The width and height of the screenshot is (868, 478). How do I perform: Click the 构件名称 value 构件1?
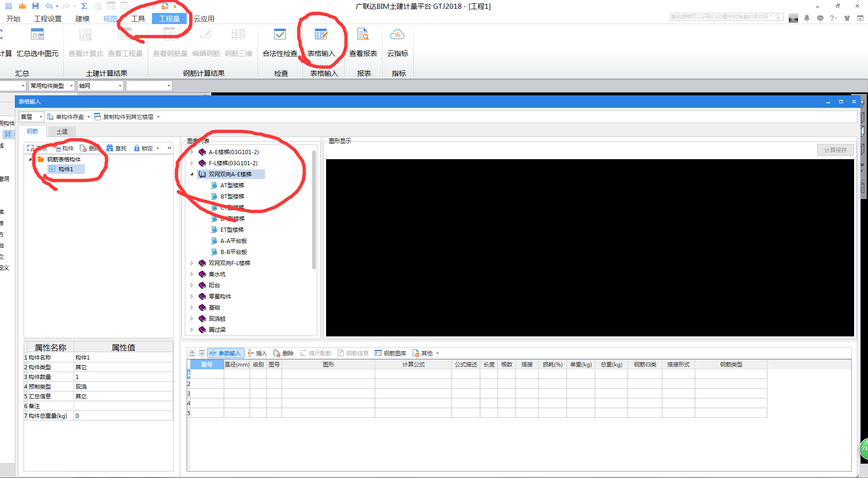click(123, 357)
